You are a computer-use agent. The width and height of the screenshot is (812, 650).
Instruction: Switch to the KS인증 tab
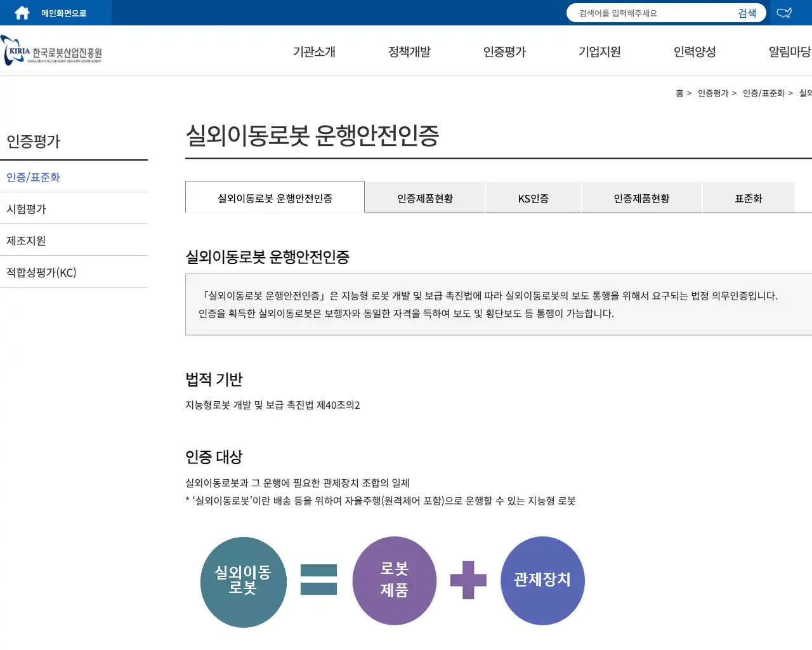click(x=533, y=197)
